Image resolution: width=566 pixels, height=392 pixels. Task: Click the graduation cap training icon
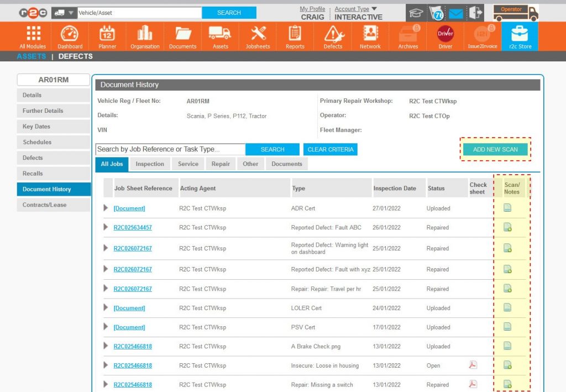tap(416, 12)
